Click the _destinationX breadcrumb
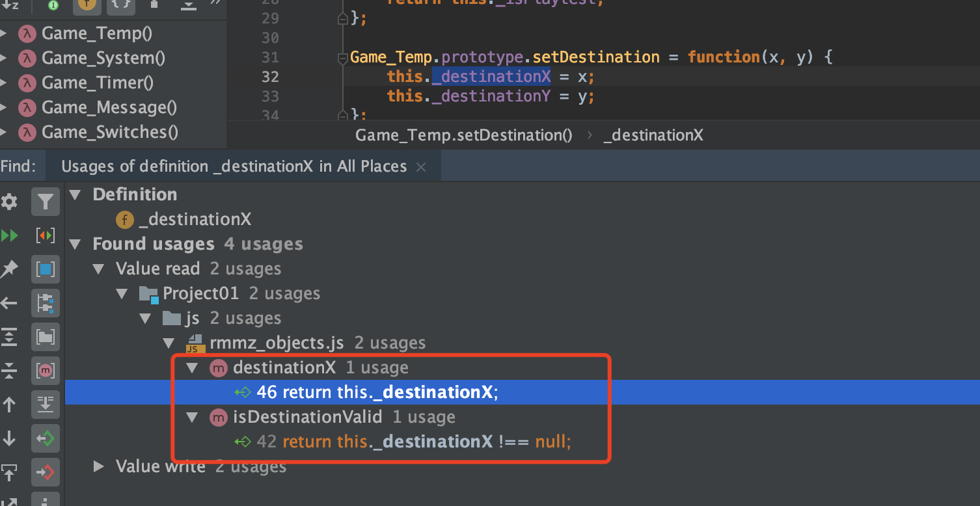 653,135
